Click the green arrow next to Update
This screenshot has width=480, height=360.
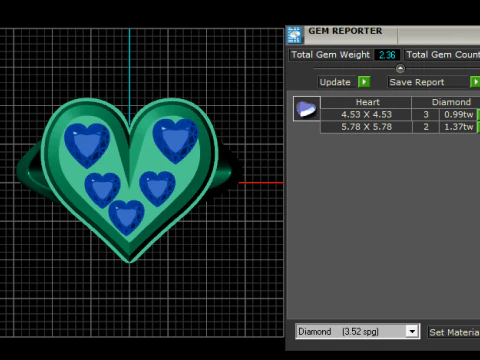364,82
